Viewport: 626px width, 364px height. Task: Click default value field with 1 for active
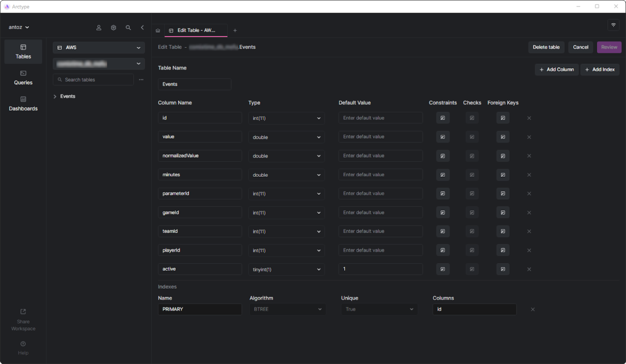pyautogui.click(x=380, y=269)
